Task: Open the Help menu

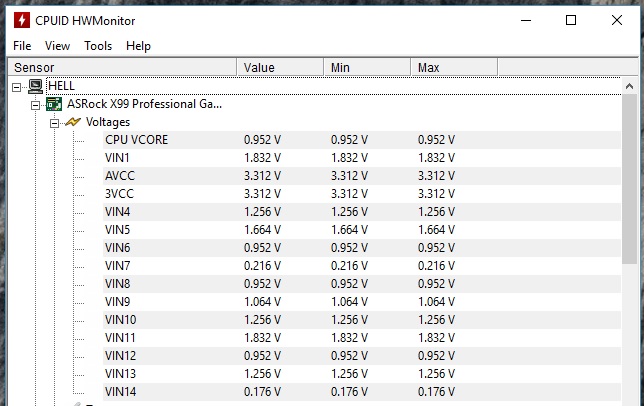Action: tap(138, 46)
